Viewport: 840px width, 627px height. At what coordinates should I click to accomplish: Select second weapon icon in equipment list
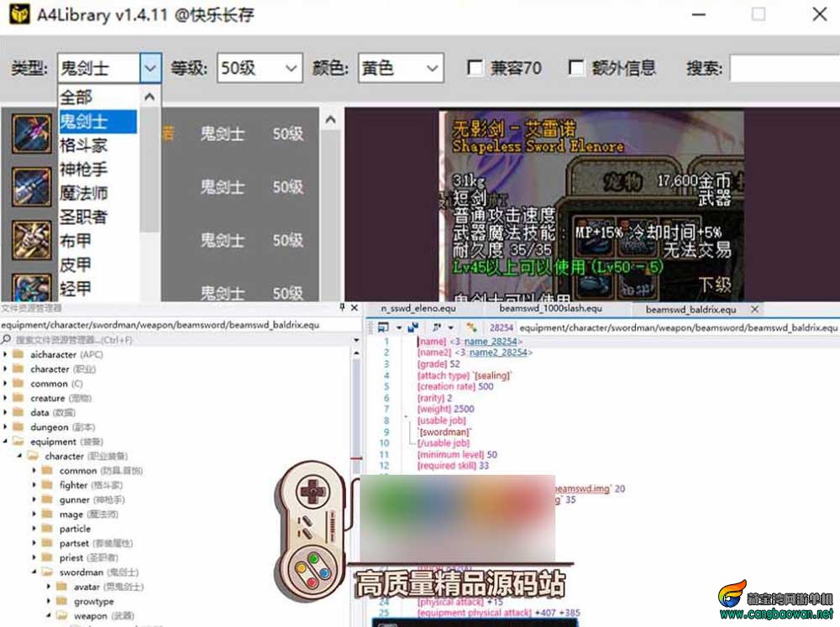click(32, 187)
